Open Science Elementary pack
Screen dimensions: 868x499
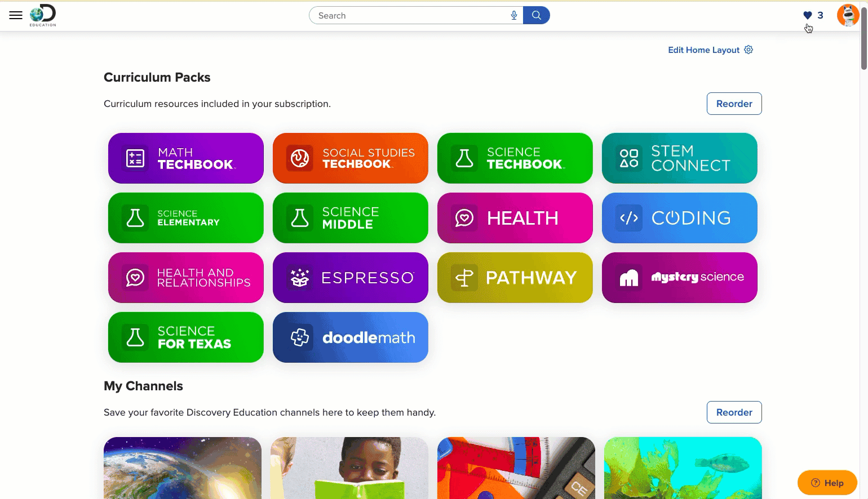pos(186,218)
